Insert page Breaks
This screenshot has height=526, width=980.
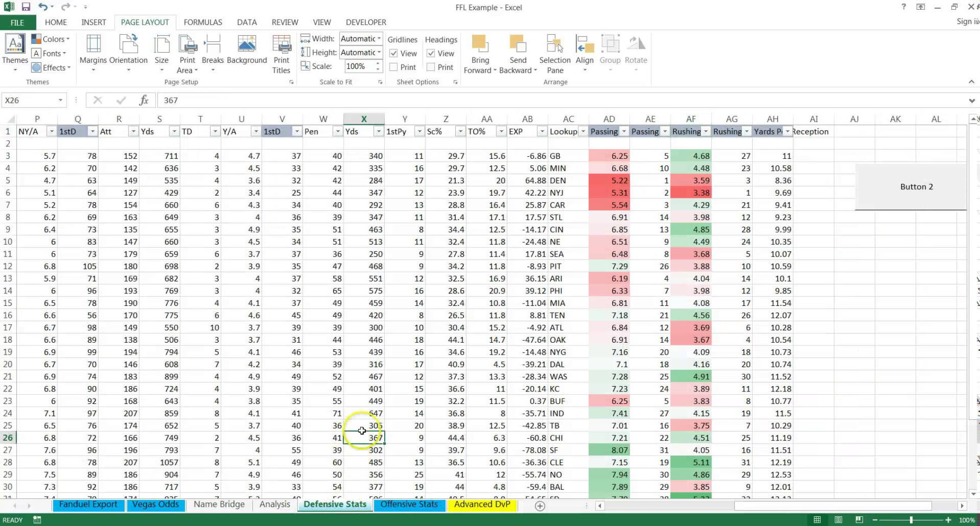click(x=212, y=52)
